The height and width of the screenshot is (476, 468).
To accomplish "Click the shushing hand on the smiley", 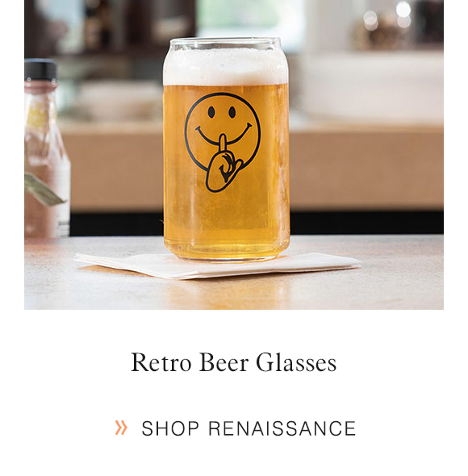I will coord(223,165).
